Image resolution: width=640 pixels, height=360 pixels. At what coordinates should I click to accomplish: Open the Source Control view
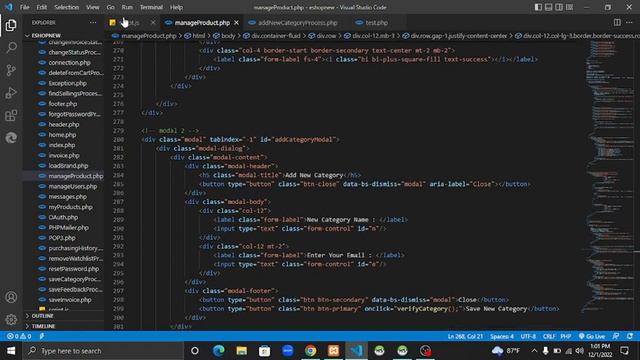coord(11,70)
